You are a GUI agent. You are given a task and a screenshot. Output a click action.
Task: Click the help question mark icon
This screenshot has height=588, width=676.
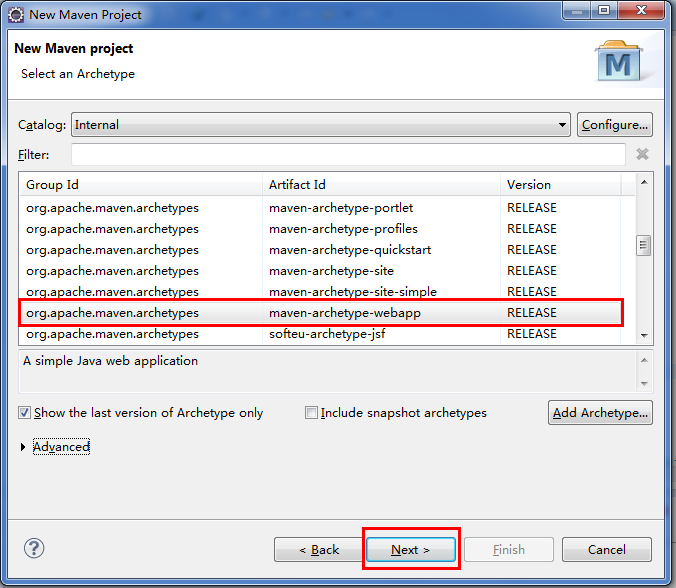coord(34,548)
